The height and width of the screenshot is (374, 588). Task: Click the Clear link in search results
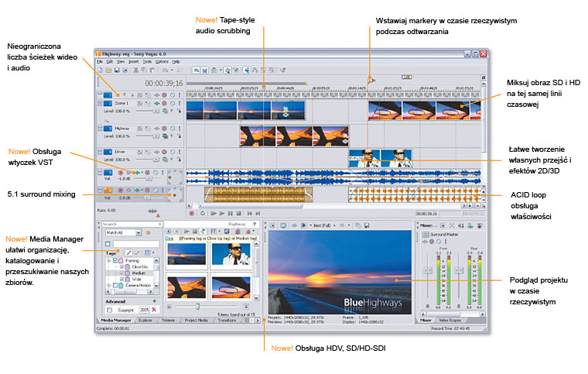tap(169, 238)
